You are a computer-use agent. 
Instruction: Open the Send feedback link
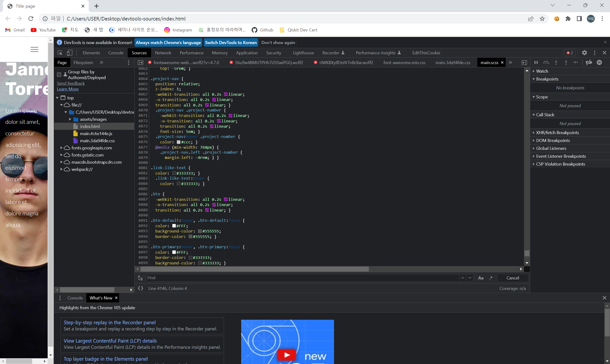pyautogui.click(x=71, y=83)
